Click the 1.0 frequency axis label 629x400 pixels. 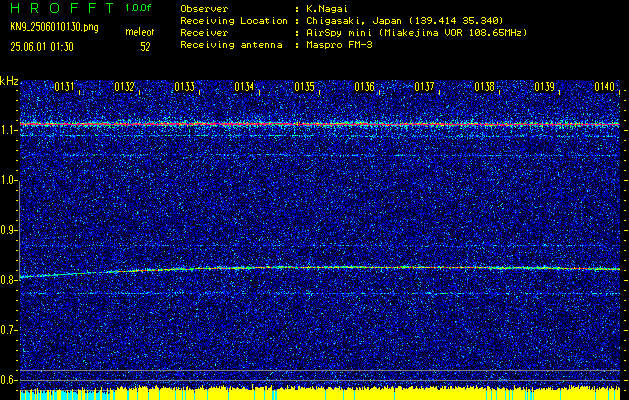8,181
